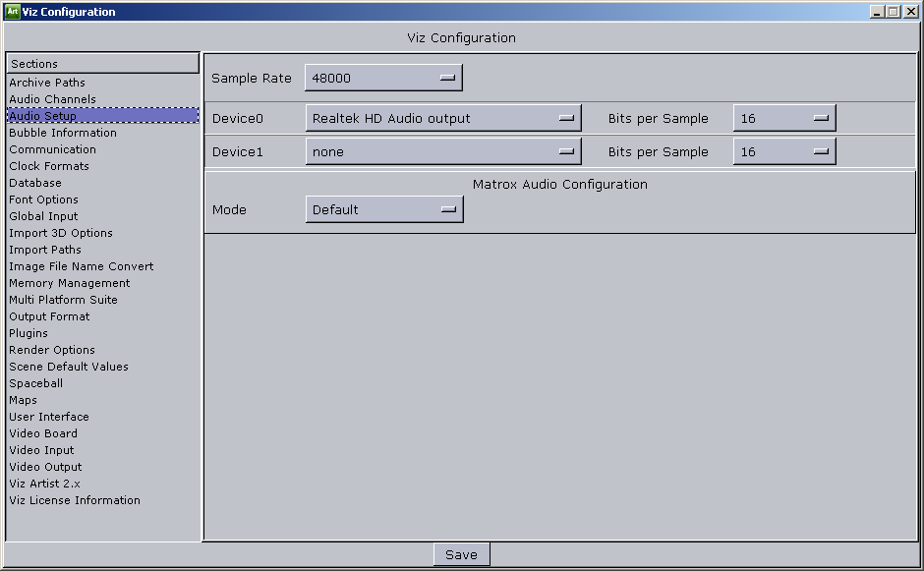
Task: Open the Bits per Sample dropdown for Device1
Action: 783,151
